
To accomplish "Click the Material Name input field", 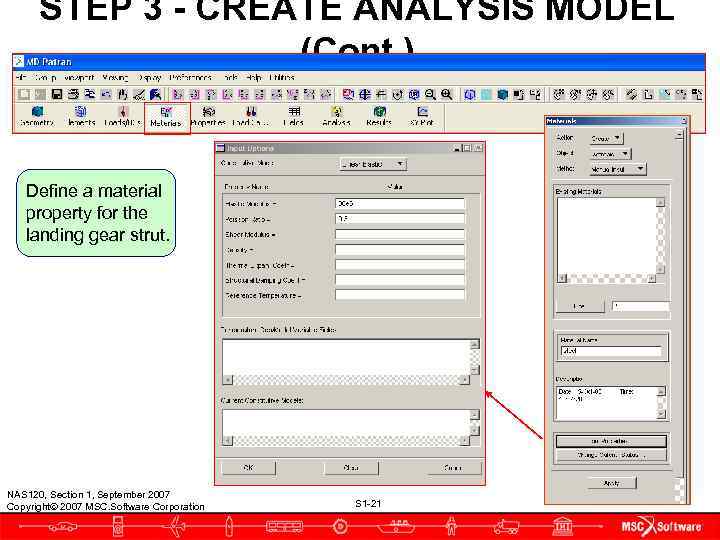I will click(x=611, y=351).
